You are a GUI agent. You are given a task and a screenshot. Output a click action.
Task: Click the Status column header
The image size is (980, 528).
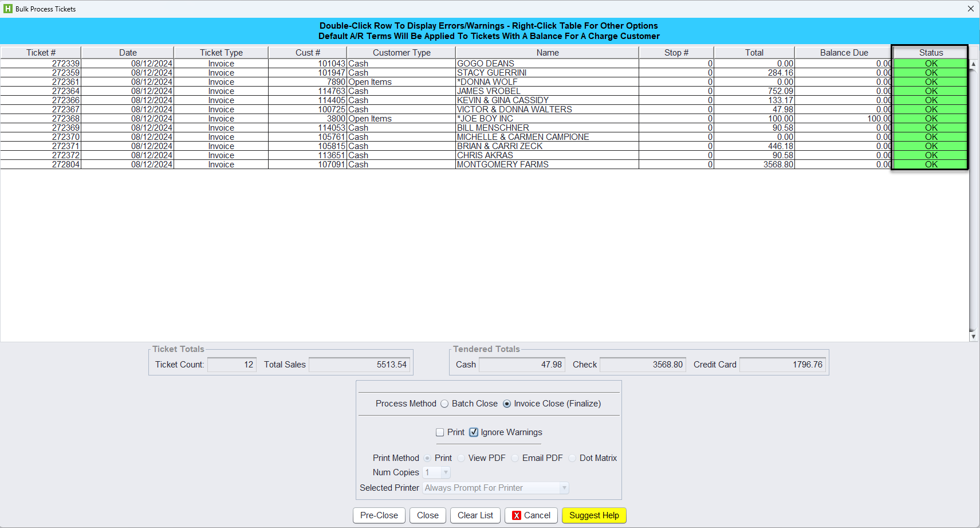point(931,52)
